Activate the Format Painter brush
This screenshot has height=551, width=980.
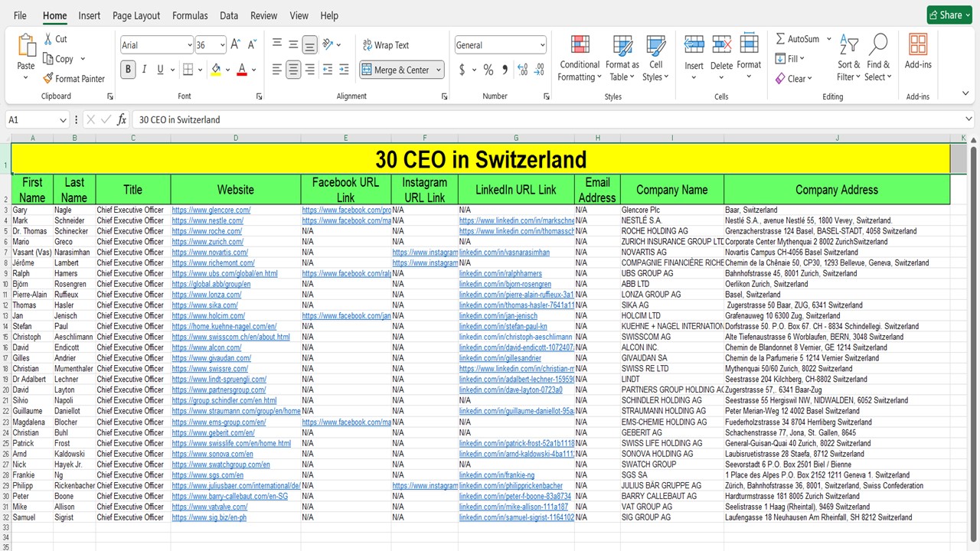49,78
